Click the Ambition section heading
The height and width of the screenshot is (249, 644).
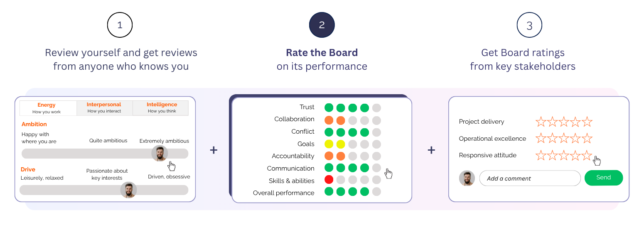(x=34, y=124)
